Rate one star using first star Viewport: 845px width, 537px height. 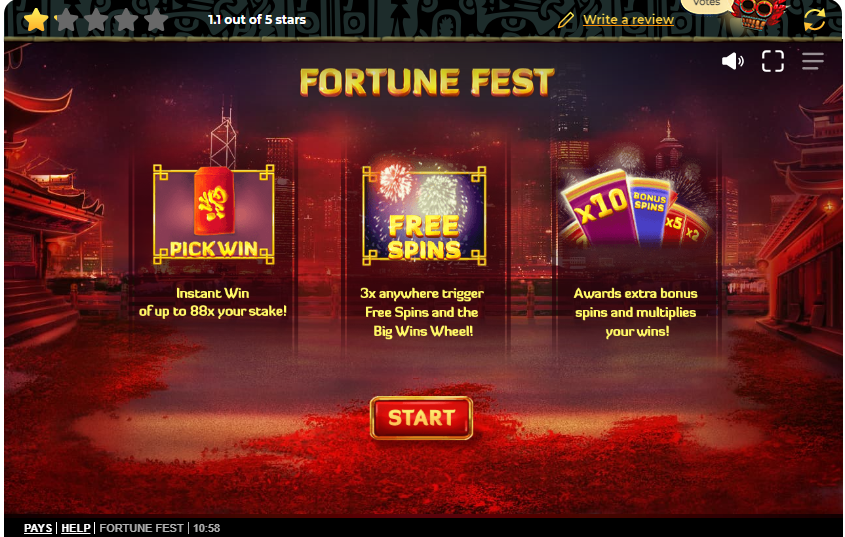pyautogui.click(x=36, y=20)
